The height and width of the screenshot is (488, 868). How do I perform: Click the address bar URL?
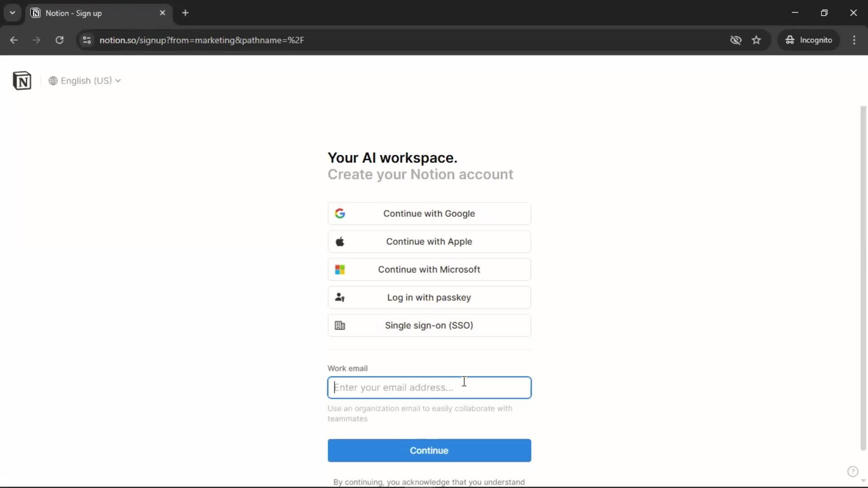pyautogui.click(x=202, y=40)
